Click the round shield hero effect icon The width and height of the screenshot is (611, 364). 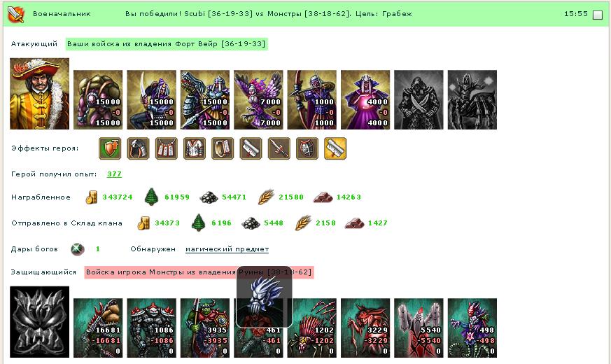click(307, 148)
